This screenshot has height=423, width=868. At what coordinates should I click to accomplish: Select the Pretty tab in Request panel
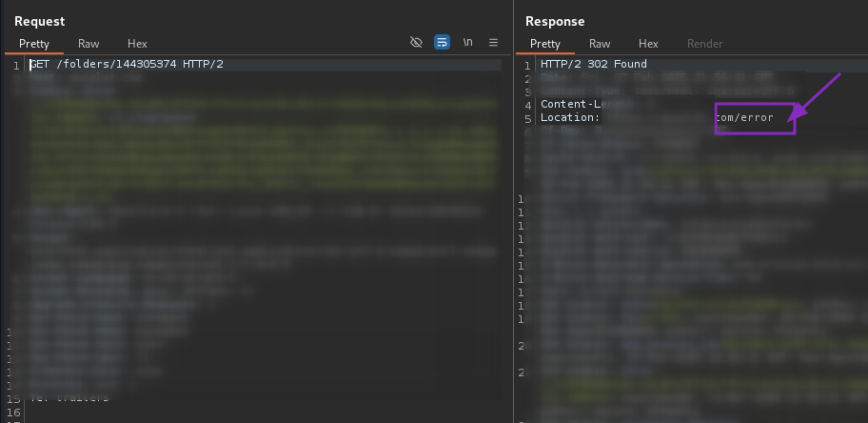33,44
